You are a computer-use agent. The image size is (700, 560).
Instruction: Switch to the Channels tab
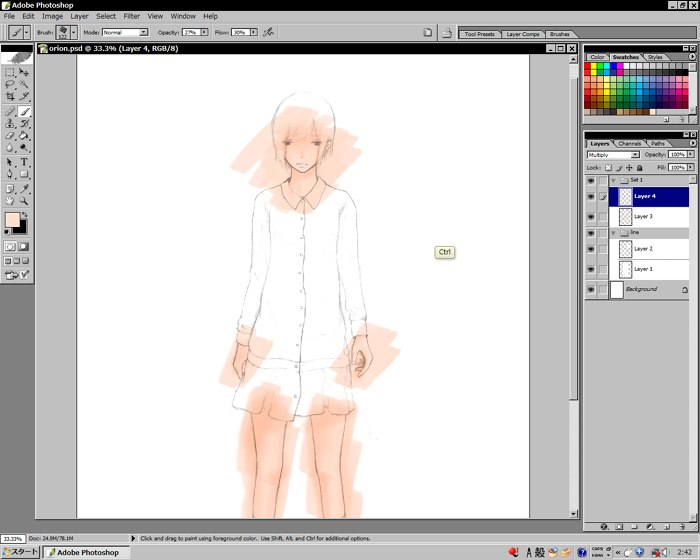[x=629, y=143]
